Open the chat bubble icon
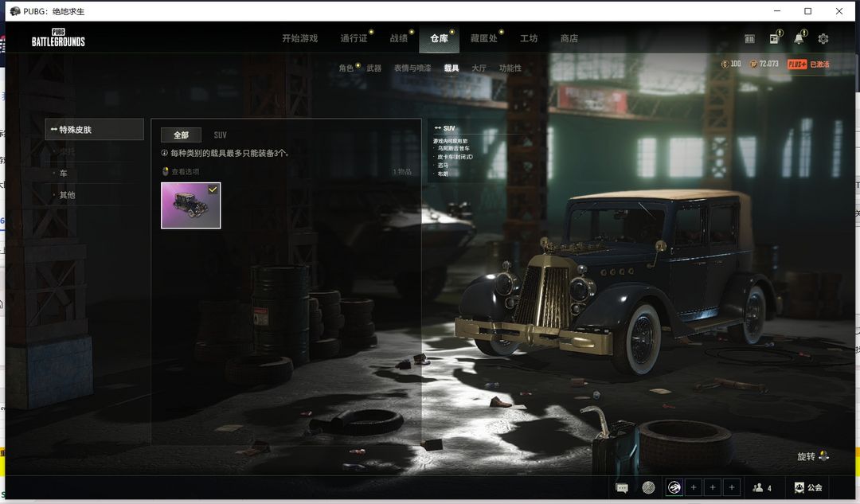Viewport: 860px width, 504px height. click(622, 488)
